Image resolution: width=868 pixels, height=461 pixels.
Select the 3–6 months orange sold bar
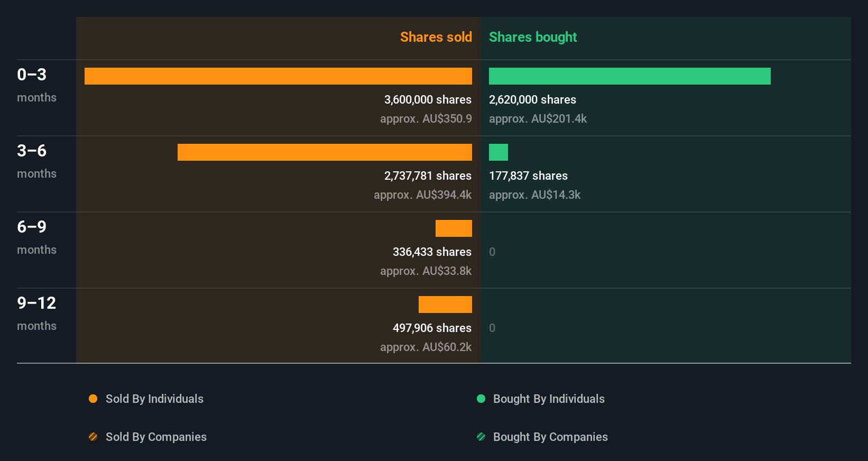pos(325,152)
